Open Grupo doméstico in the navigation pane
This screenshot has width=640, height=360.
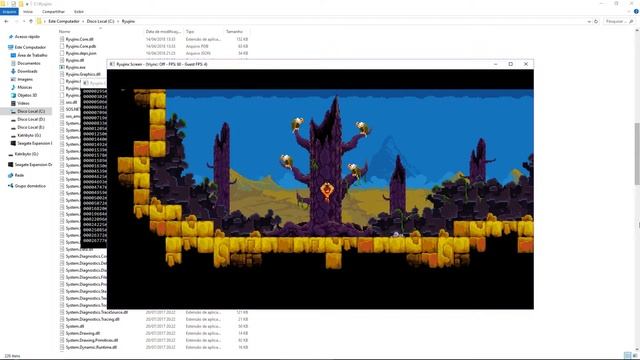(30, 186)
